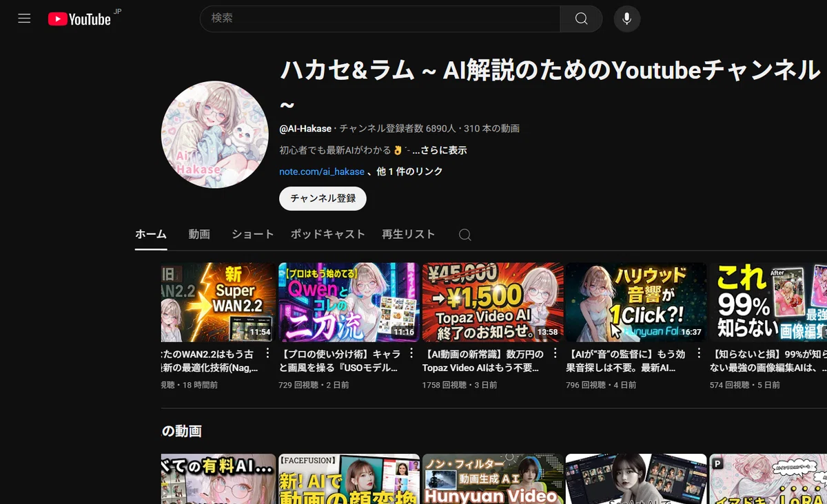Click the search magnifier button
Viewport: 827px width, 504px height.
(x=581, y=19)
